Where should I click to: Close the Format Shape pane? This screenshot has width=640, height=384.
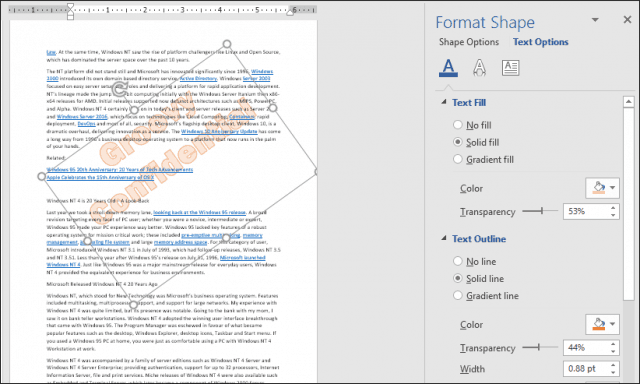coord(627,19)
